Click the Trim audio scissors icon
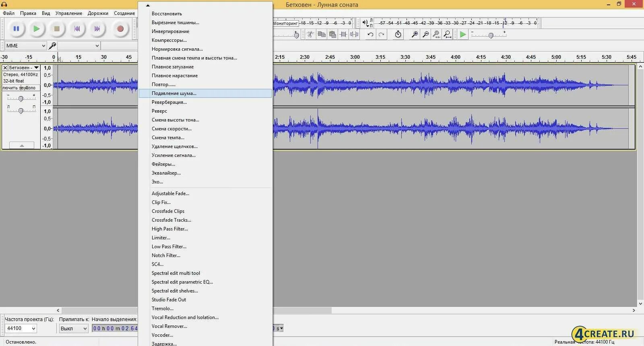Viewport: 644px width, 346px height. coord(310,35)
